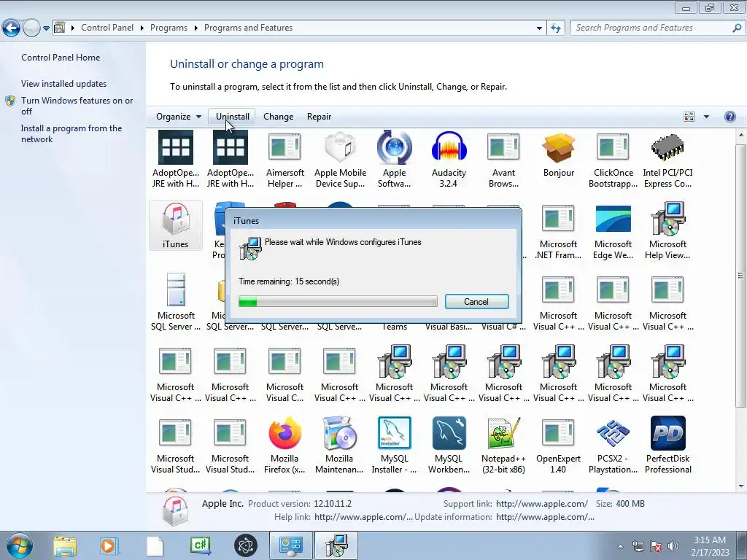The height and width of the screenshot is (560, 747).
Task: Open Control Panel Home link
Action: (x=61, y=58)
